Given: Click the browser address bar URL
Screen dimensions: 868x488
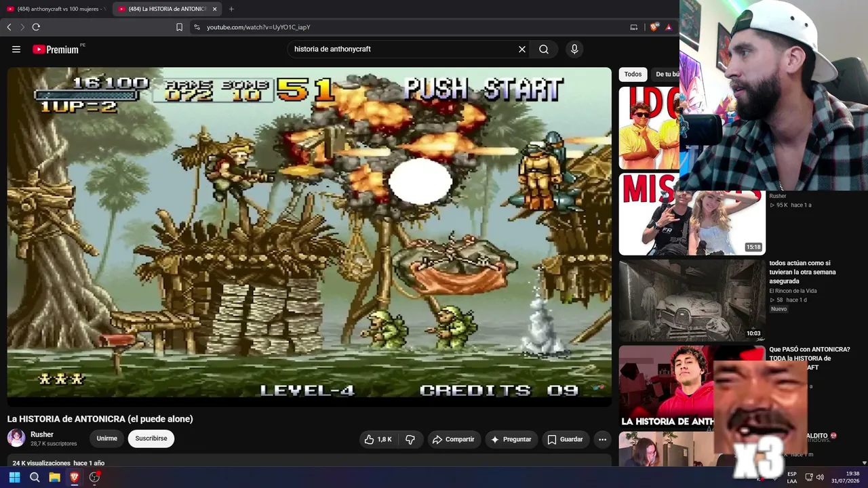Looking at the screenshot, I should tap(258, 27).
